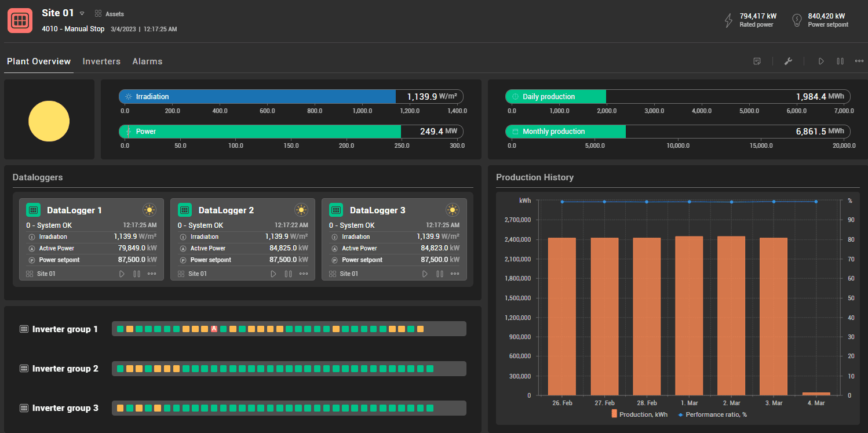Click the sun status icon on DataLogger 1
The width and height of the screenshot is (868, 433).
(149, 210)
